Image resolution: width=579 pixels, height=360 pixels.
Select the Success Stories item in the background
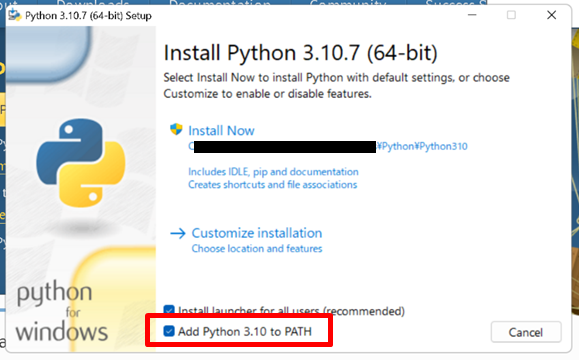456,3
